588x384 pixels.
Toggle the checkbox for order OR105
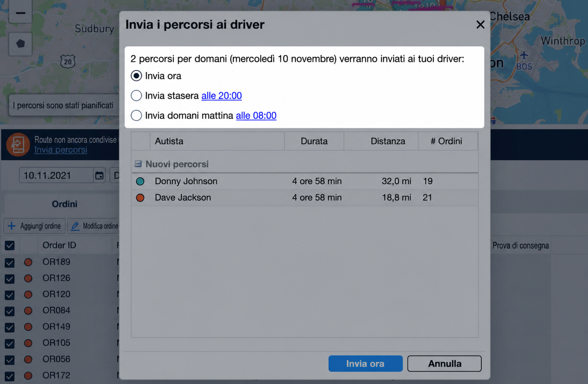[x=10, y=343]
